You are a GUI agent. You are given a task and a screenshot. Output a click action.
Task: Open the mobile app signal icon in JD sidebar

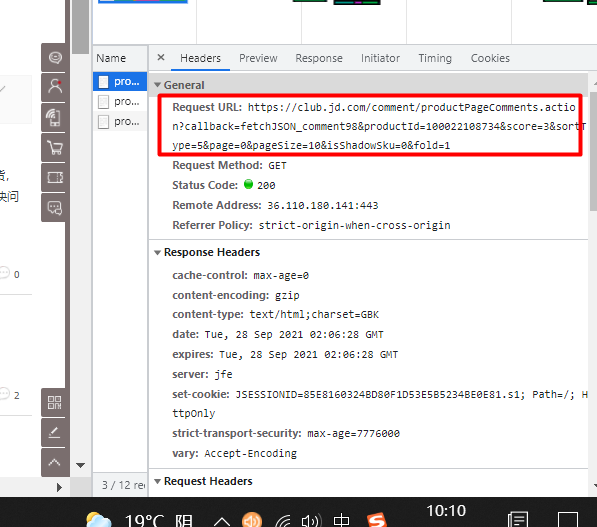coord(55,117)
